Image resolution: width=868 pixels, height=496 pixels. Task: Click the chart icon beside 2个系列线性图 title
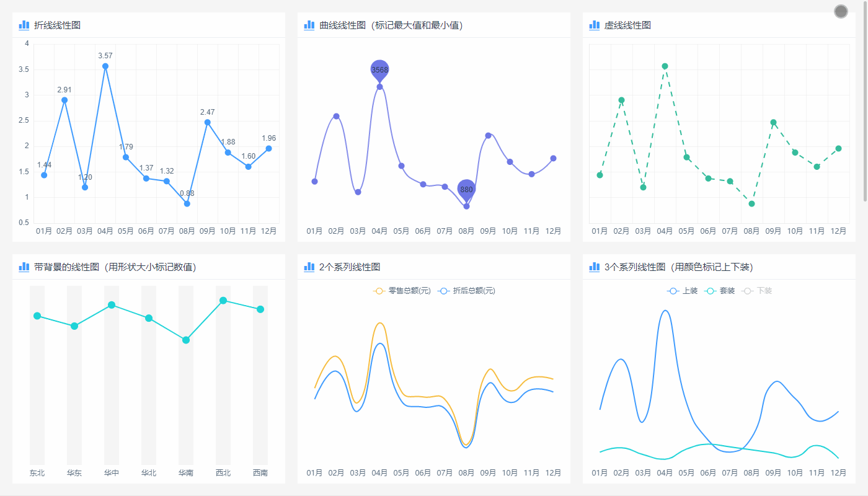click(309, 267)
